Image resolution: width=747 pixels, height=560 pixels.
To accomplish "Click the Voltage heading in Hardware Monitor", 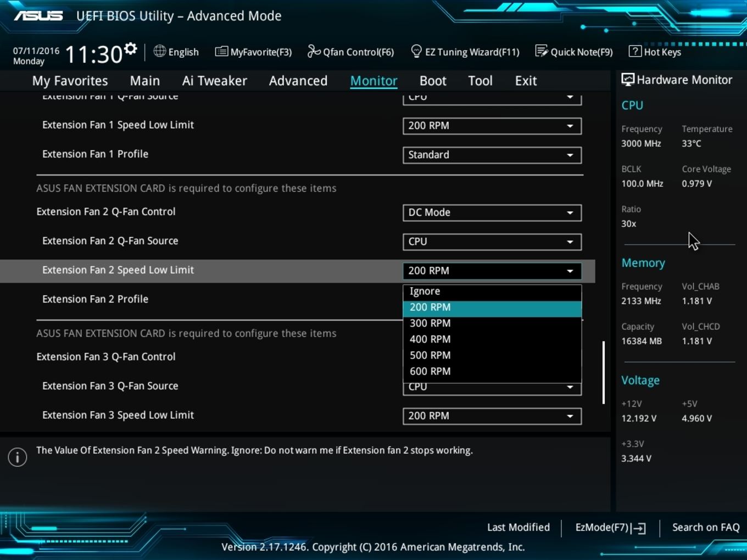I will 640,380.
